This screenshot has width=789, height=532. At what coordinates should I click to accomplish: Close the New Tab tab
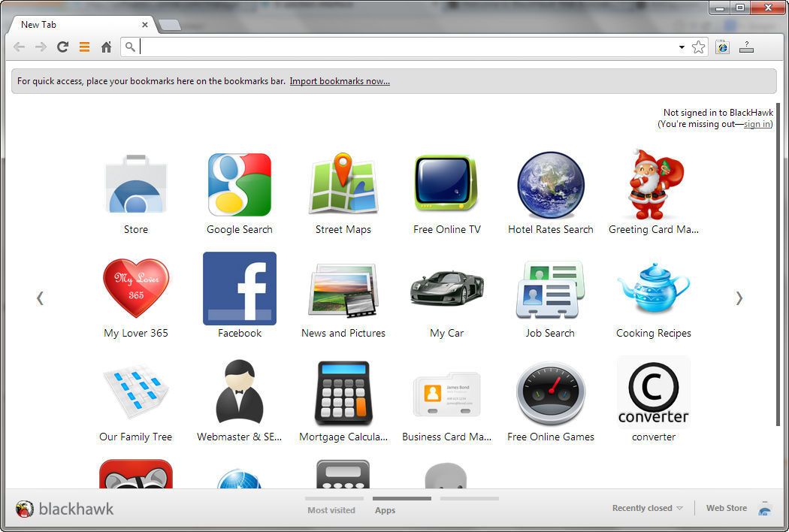click(145, 25)
